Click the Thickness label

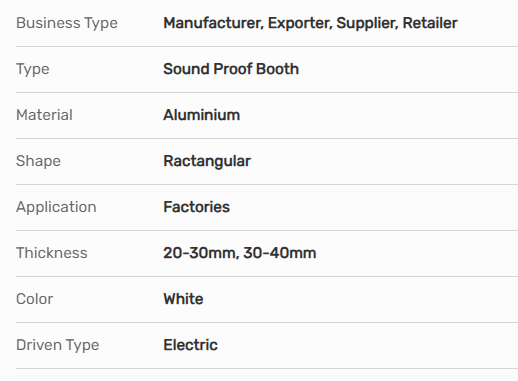pyautogui.click(x=52, y=253)
